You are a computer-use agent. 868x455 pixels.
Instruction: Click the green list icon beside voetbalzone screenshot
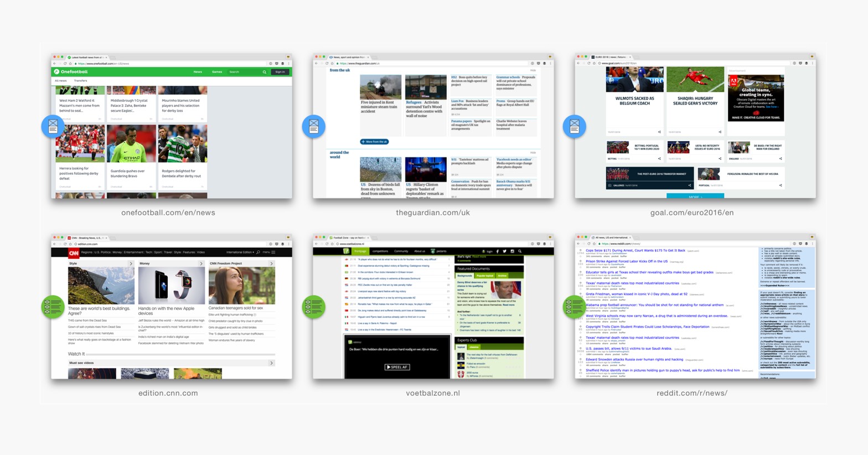coord(314,307)
